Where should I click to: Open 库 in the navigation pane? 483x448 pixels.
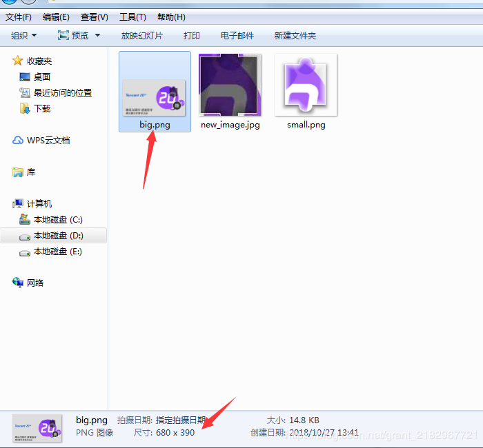pos(31,172)
